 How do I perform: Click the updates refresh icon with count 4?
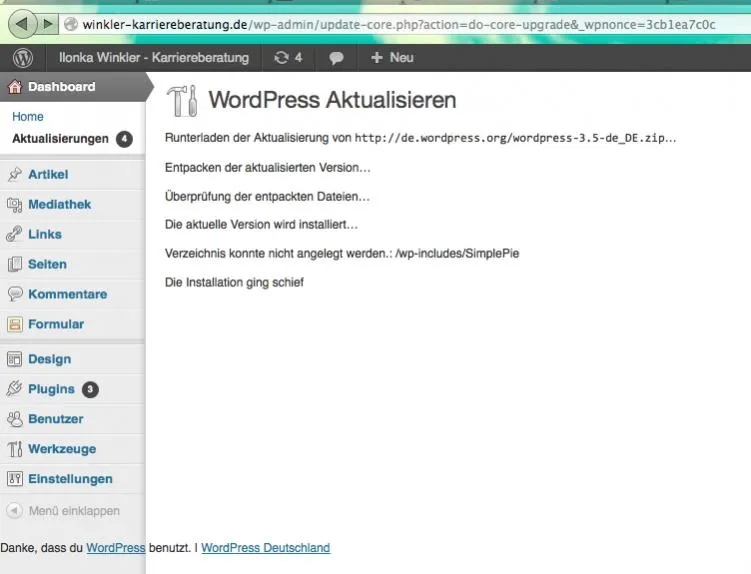click(x=287, y=58)
